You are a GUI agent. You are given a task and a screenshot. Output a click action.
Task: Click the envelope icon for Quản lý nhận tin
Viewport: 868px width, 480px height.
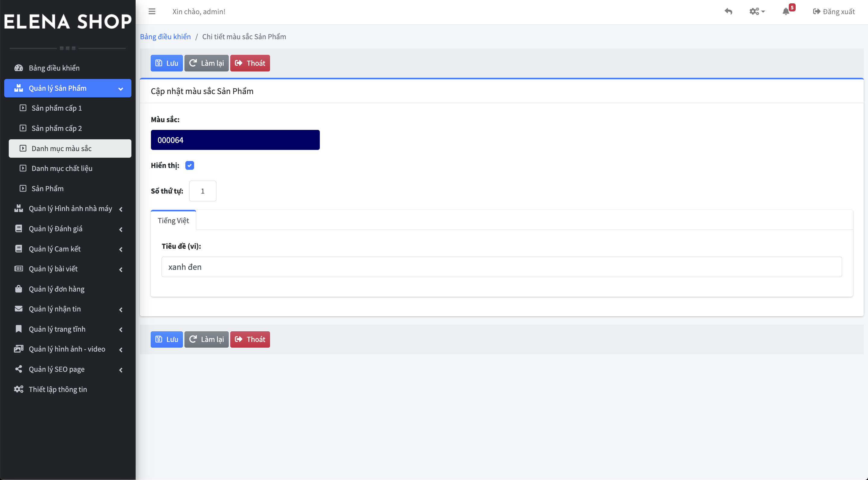click(x=18, y=309)
